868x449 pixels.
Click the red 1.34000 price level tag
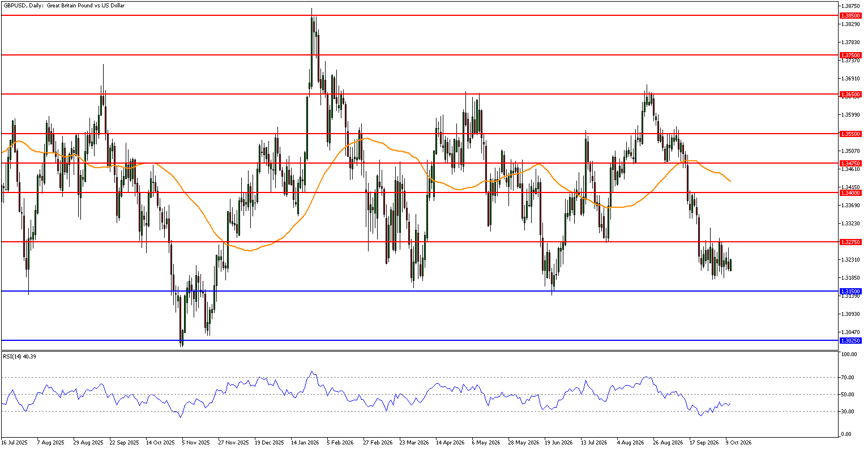851,193
